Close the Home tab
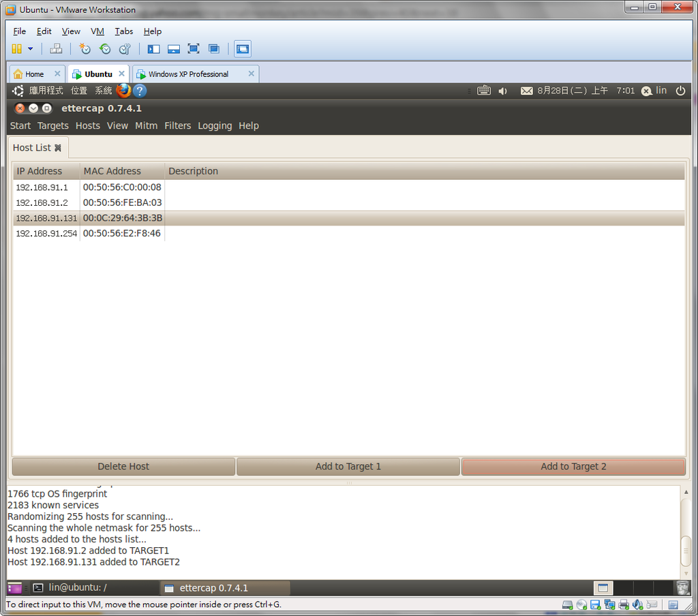The height and width of the screenshot is (616, 698). [x=57, y=74]
